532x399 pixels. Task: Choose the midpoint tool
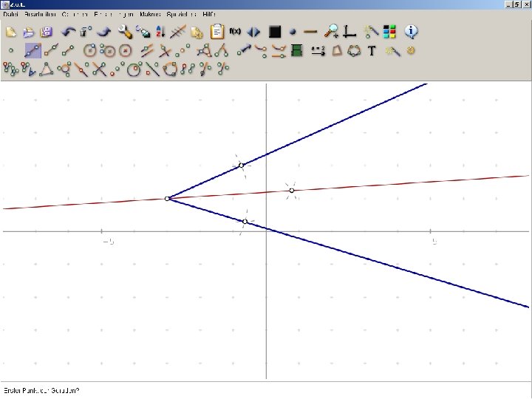coord(183,50)
